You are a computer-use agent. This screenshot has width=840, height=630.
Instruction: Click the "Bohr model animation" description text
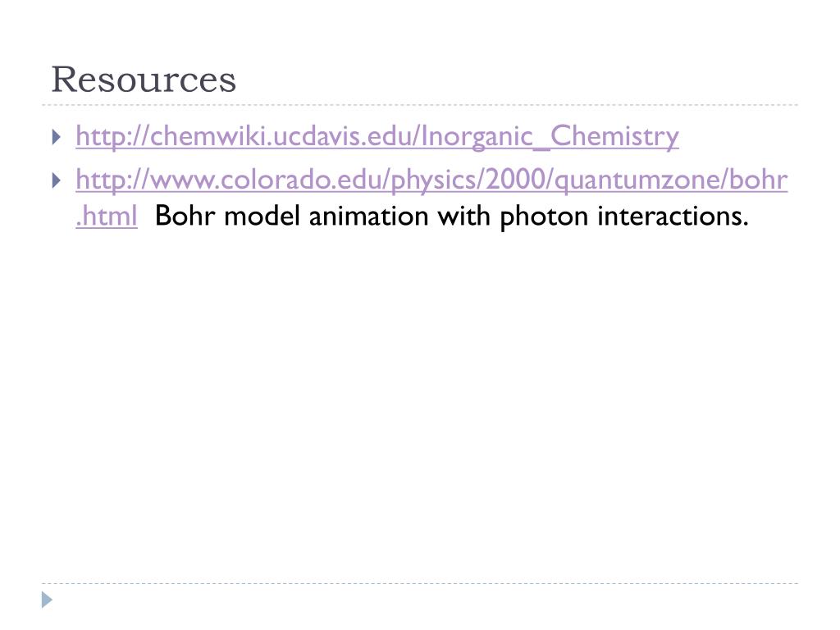coord(291,217)
